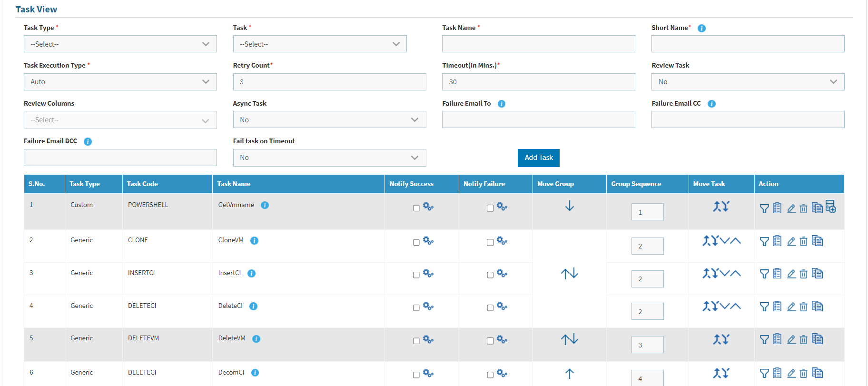Check Notify Success box for DeleteCI row 4
Image resolution: width=868 pixels, height=386 pixels.
416,308
